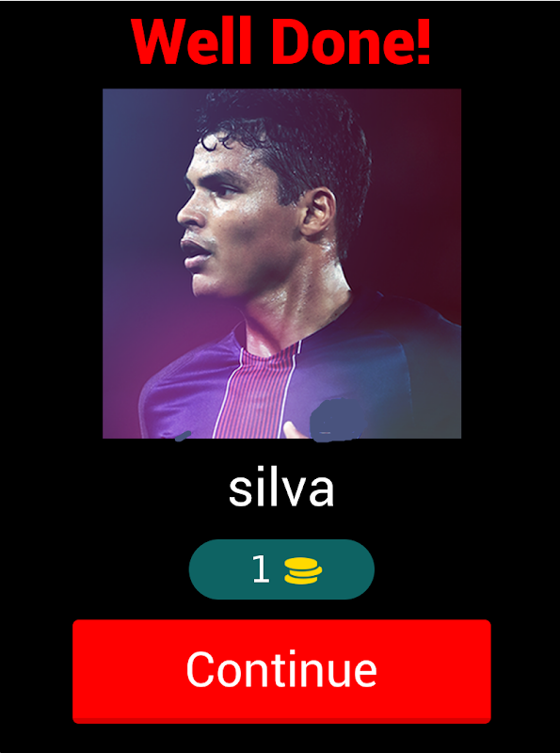Click the striped jersey collar in the photo
The image size is (560, 753).
269,345
